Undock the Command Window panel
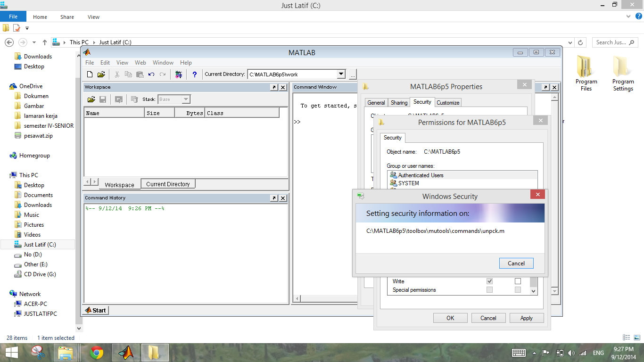This screenshot has height=362, width=644. click(x=545, y=87)
